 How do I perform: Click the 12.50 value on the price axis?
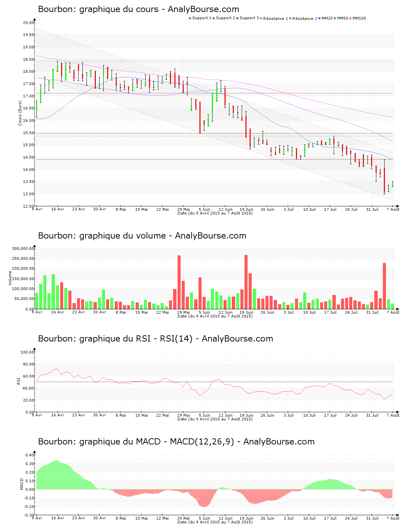[28, 206]
